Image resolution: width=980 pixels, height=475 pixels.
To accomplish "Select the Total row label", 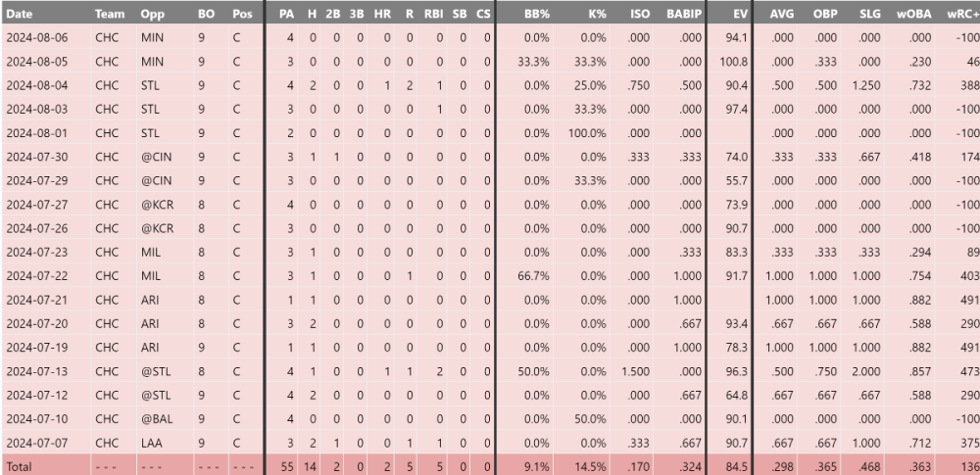I will coord(20,466).
